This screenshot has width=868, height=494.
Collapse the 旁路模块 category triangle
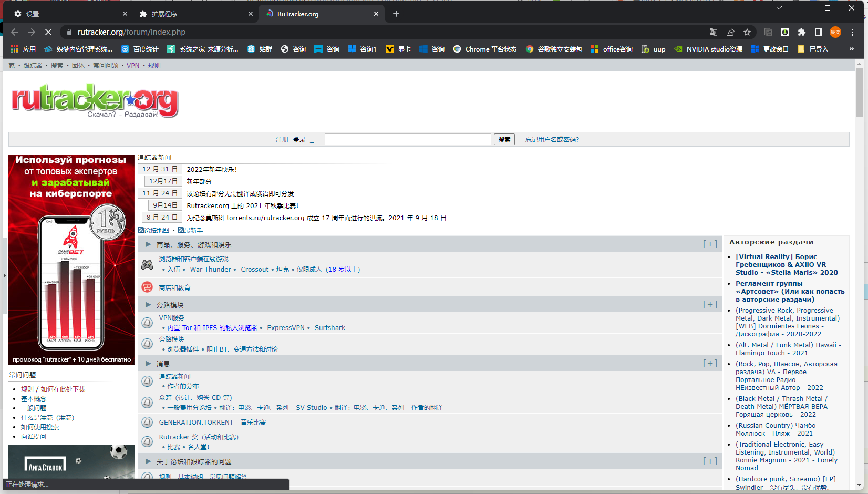coord(148,305)
